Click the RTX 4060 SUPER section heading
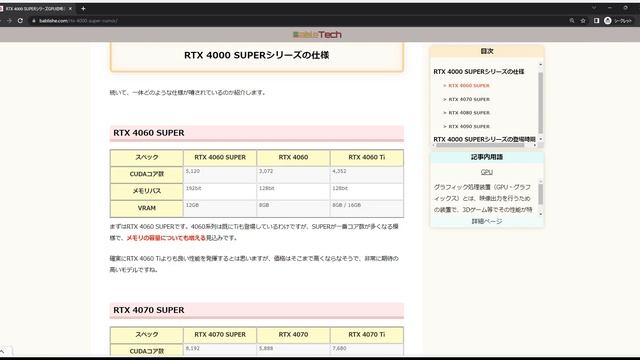 click(257, 133)
